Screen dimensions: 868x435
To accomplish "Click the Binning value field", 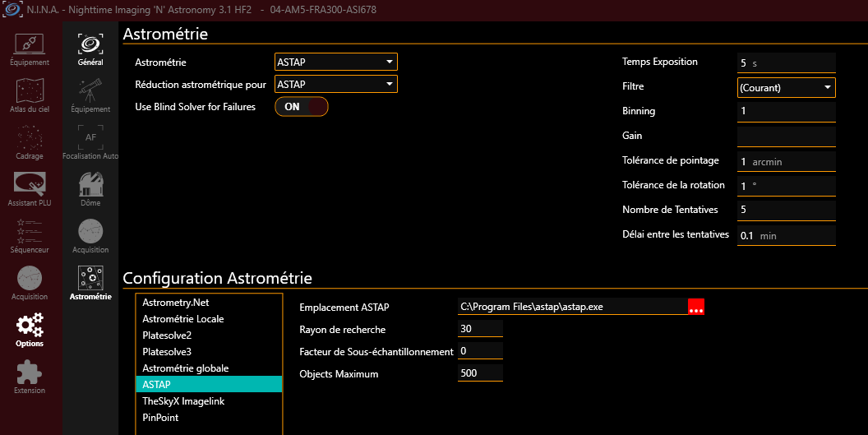I will (x=786, y=111).
